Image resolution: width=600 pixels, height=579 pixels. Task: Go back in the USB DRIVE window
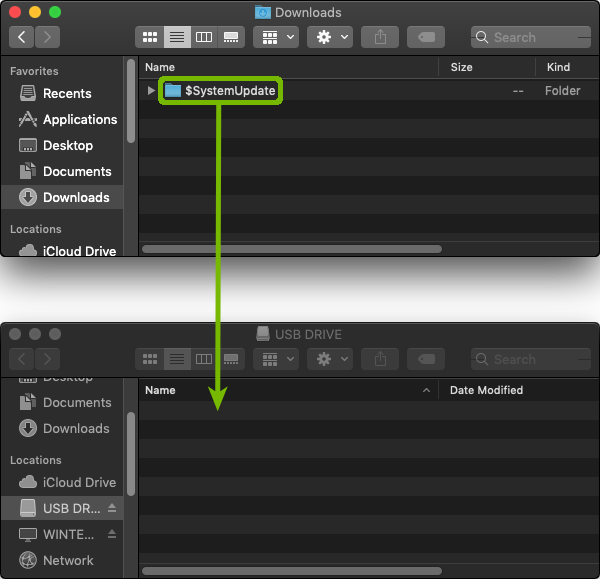coord(21,359)
